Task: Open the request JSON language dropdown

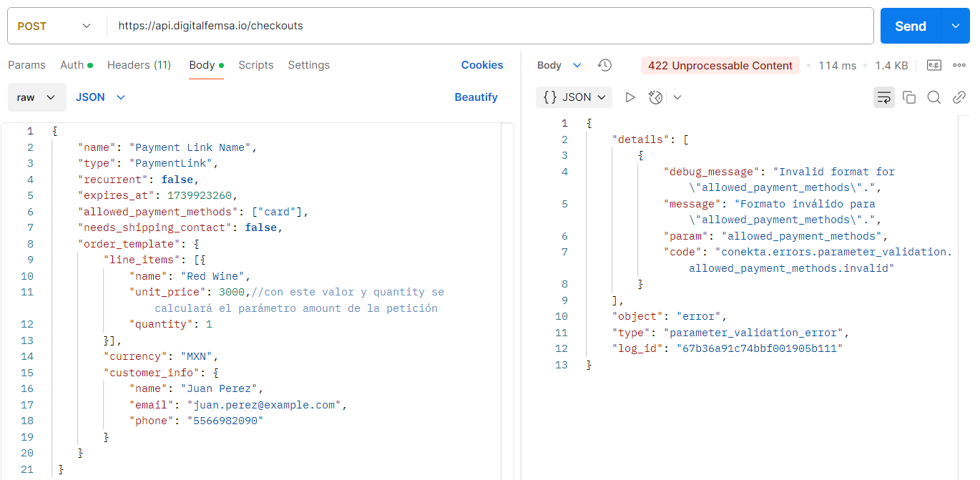Action: click(100, 97)
